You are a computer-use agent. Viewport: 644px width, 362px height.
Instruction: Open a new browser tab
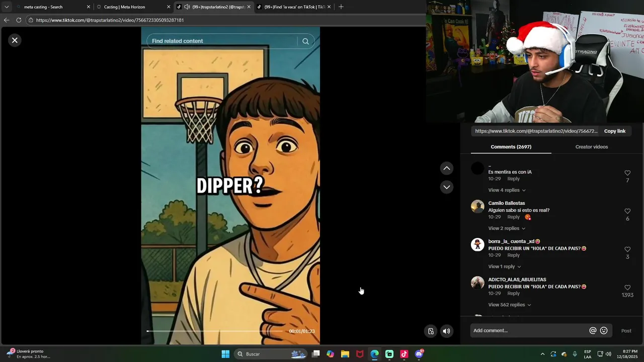pos(341,7)
